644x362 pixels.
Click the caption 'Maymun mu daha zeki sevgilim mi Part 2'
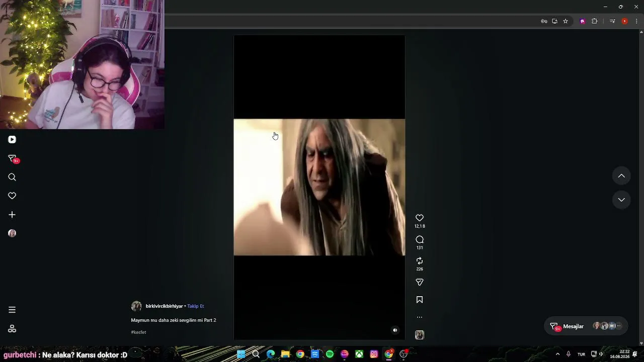point(174,320)
